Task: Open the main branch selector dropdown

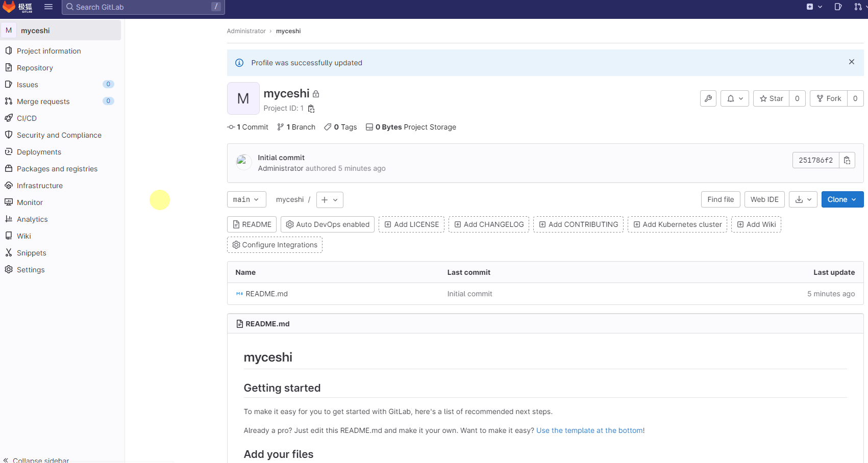Action: (x=246, y=199)
